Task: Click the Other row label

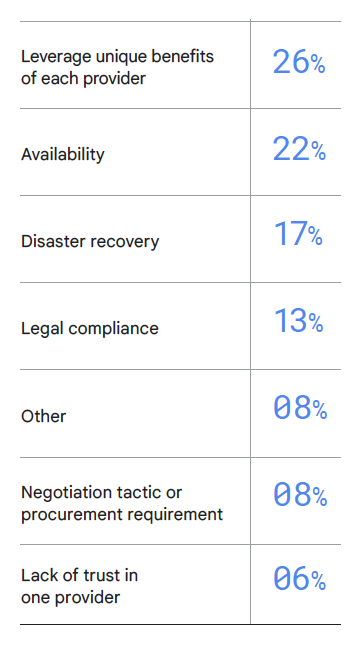Action: click(43, 416)
